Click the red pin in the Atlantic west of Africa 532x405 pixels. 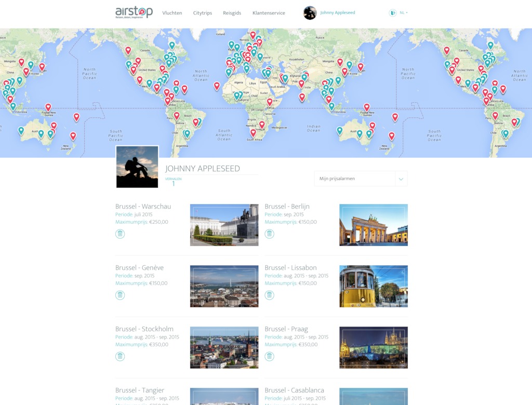[x=217, y=86]
